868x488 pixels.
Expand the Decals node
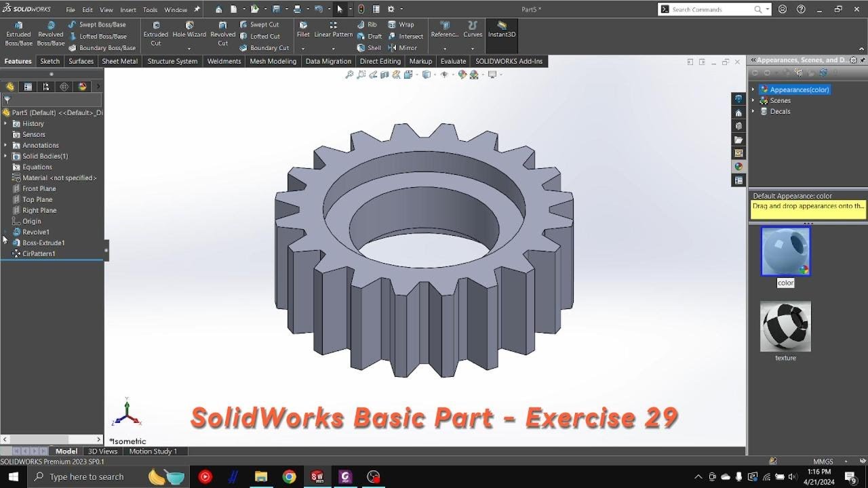(753, 111)
